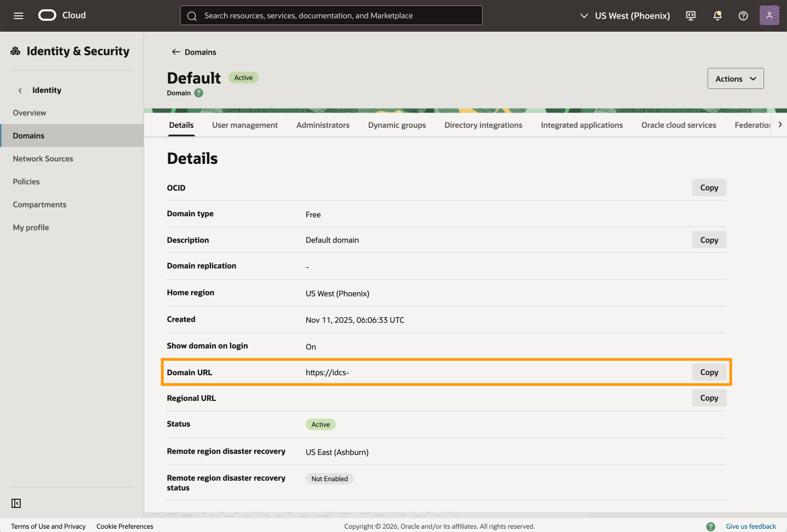Copy the Domain URL
The width and height of the screenshot is (787, 532).
[709, 372]
